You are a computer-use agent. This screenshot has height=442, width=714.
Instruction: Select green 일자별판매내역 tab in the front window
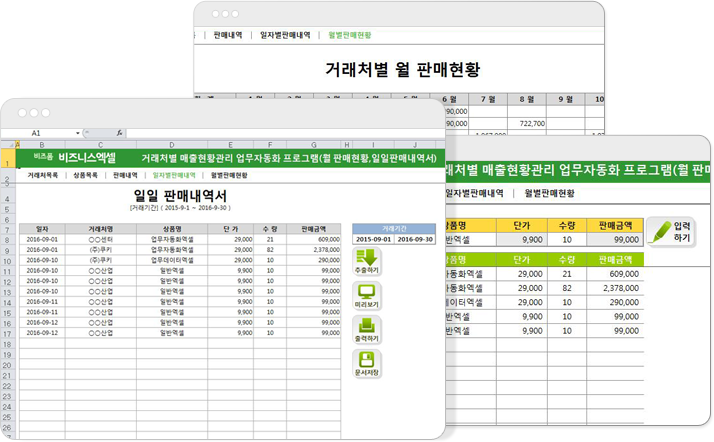pyautogui.click(x=174, y=175)
